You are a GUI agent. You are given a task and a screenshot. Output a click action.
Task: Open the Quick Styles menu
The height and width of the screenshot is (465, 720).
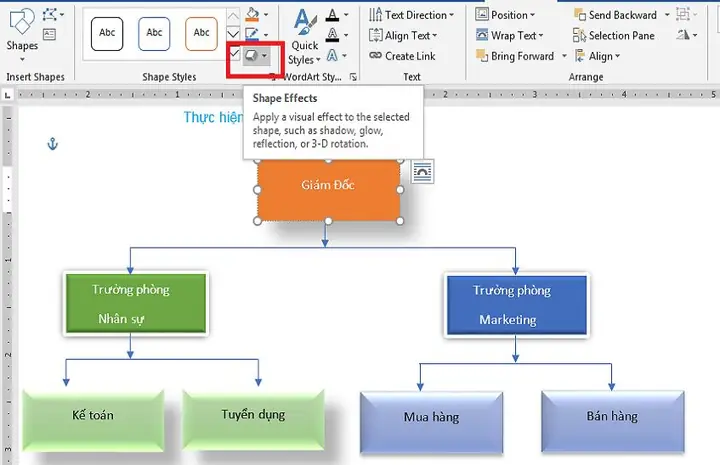coord(304,37)
